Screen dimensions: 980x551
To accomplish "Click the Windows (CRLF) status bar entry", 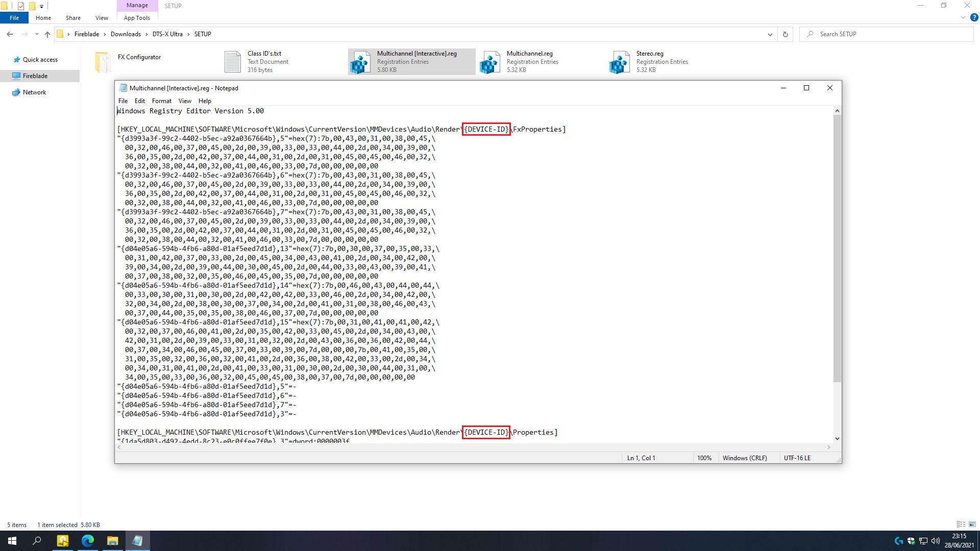I will [x=745, y=458].
